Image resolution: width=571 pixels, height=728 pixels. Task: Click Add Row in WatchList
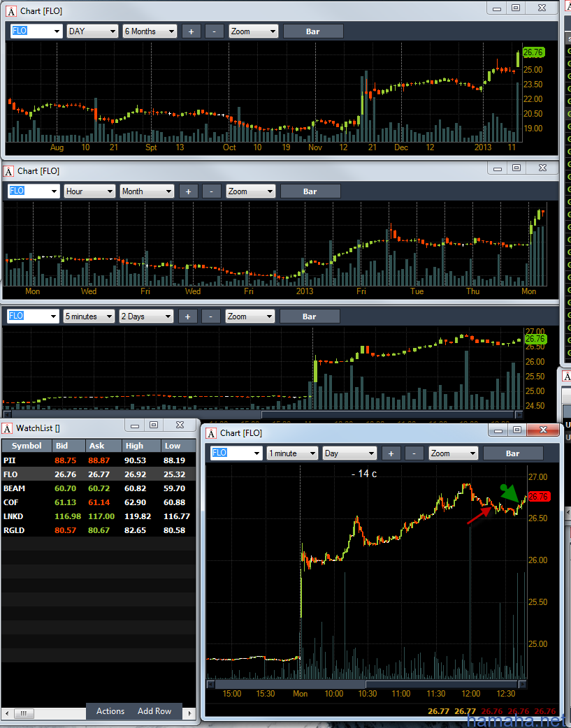[x=154, y=711]
